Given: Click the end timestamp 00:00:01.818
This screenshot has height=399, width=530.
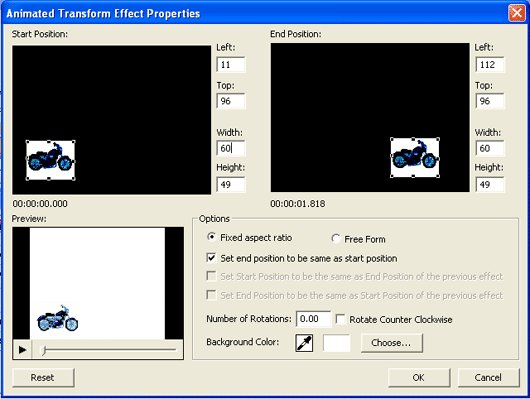Looking at the screenshot, I should point(298,204).
